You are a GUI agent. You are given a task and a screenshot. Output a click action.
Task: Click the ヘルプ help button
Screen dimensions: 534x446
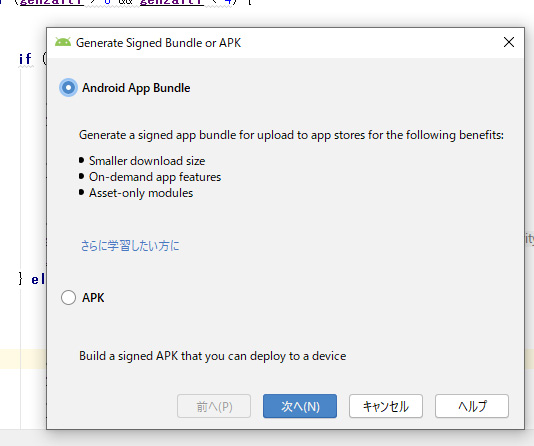472,406
